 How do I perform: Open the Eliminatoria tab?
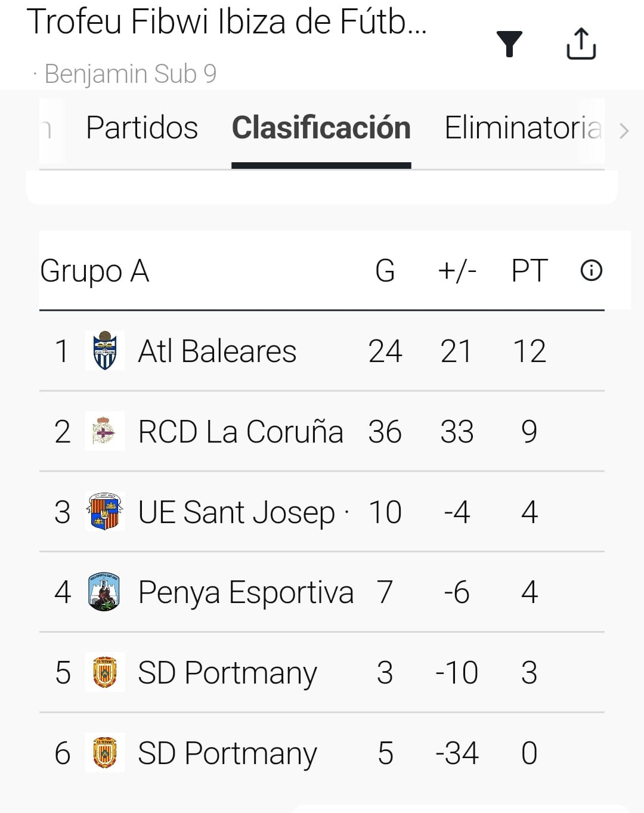coord(522,128)
